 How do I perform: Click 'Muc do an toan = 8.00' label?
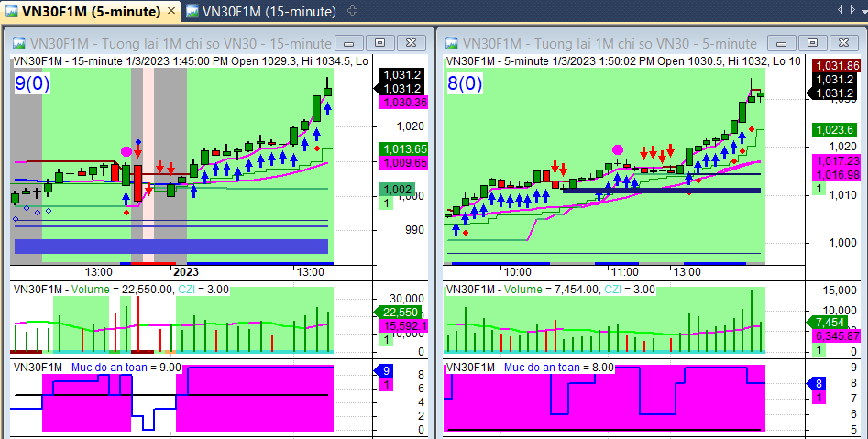(x=558, y=367)
